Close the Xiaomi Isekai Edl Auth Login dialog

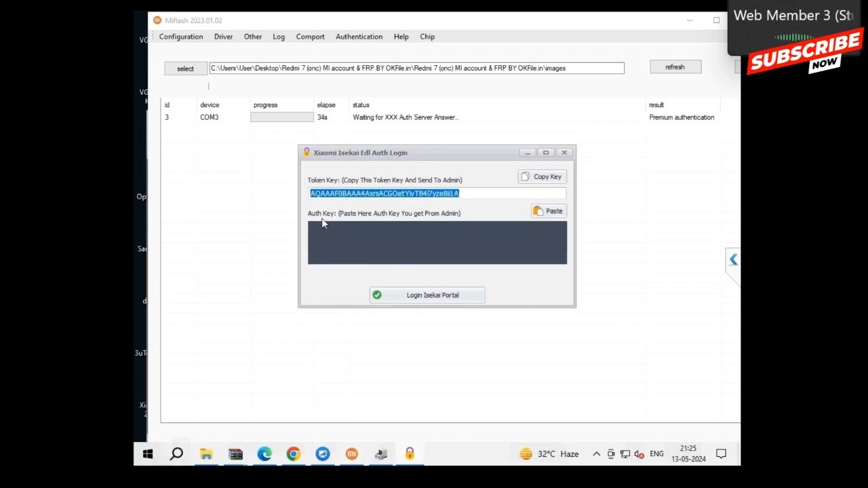point(564,152)
